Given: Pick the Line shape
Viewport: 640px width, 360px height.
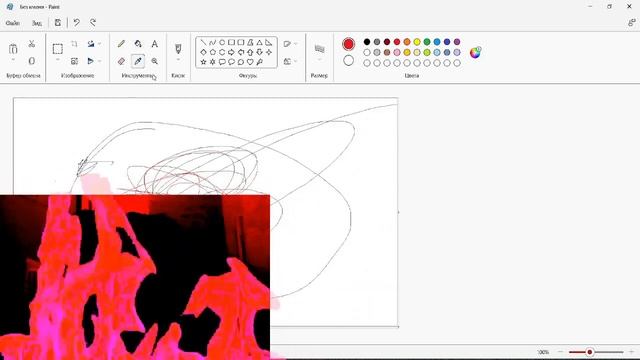Looking at the screenshot, I should click(x=203, y=42).
